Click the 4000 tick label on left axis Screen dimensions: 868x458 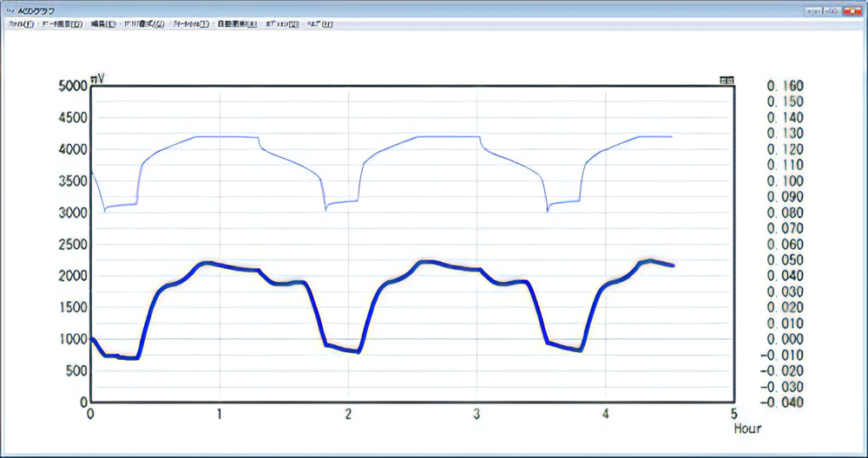(73, 149)
